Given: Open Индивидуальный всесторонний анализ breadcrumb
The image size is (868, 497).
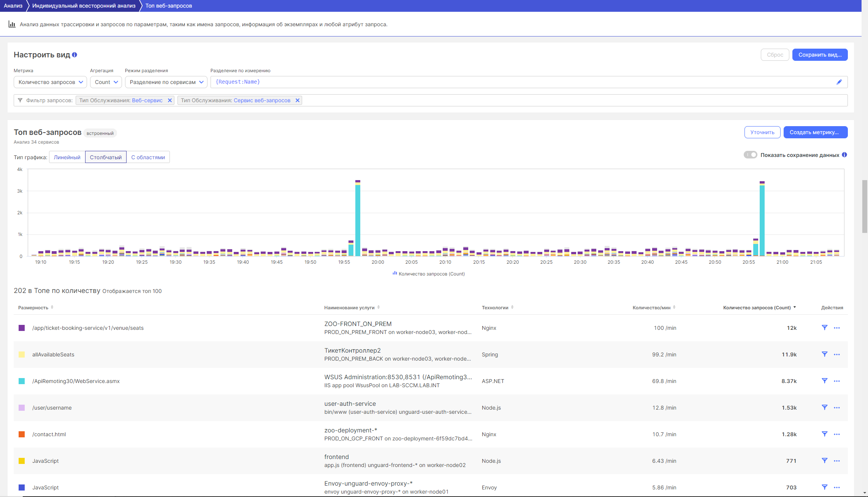Looking at the screenshot, I should coord(84,6).
